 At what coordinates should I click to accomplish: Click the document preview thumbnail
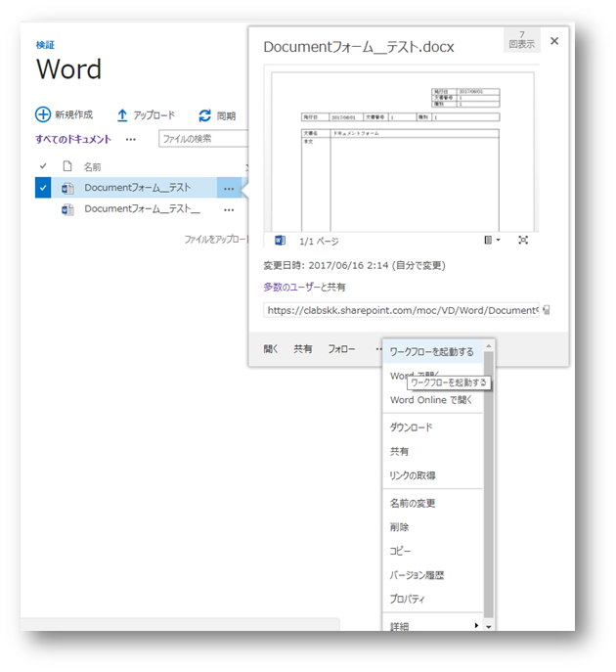[x=403, y=152]
